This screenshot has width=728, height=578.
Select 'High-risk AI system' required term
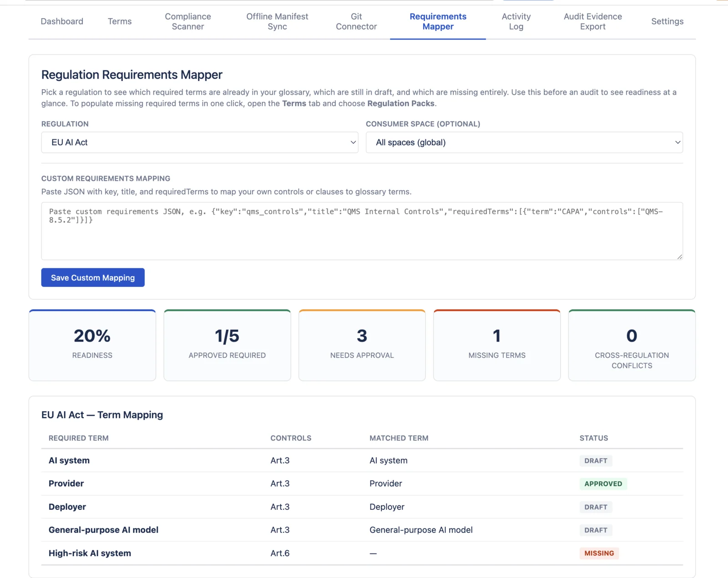point(90,553)
